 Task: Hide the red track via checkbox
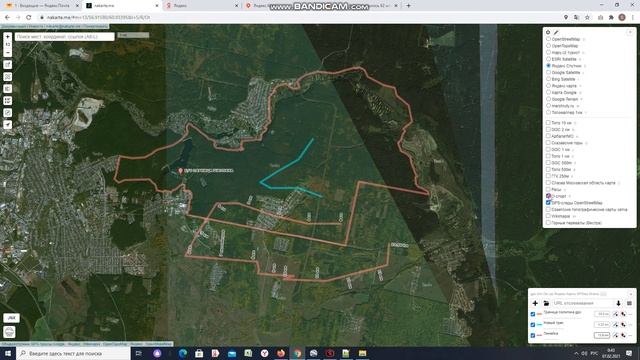[x=533, y=336]
